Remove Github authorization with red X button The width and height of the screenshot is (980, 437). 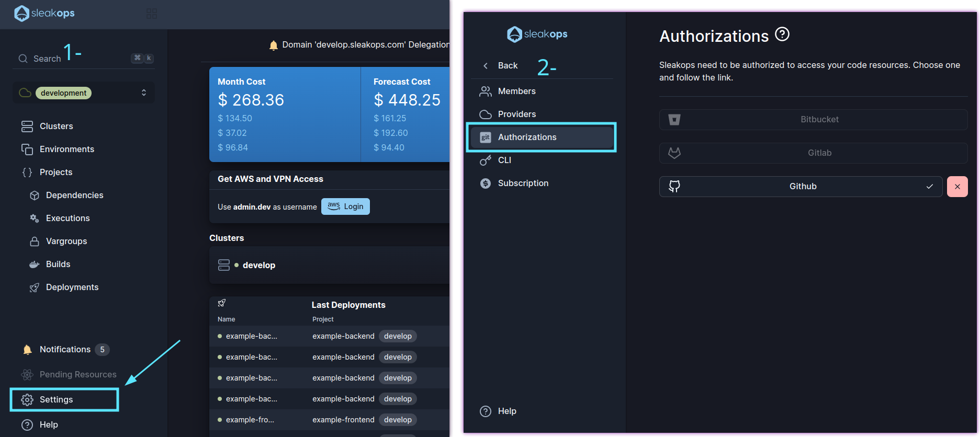pos(958,187)
